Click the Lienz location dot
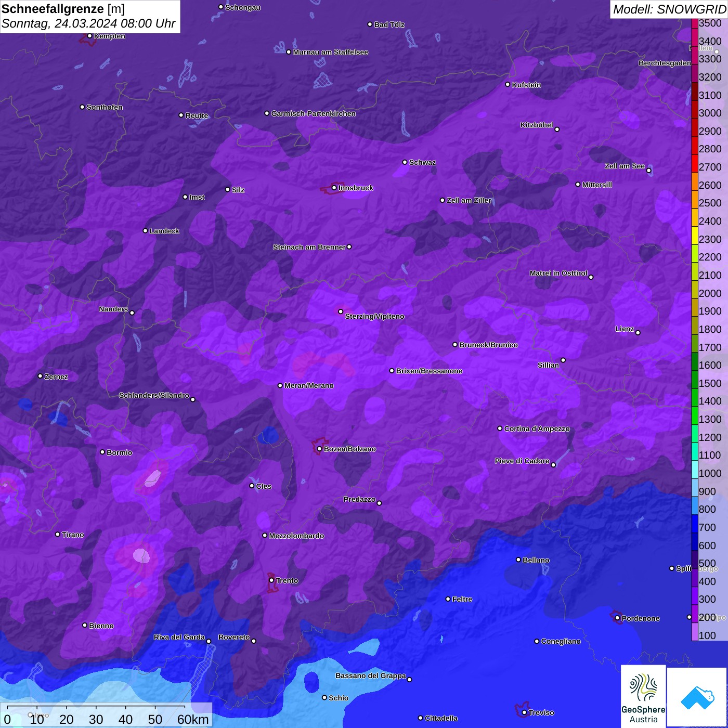This screenshot has height=728, width=728. (638, 333)
